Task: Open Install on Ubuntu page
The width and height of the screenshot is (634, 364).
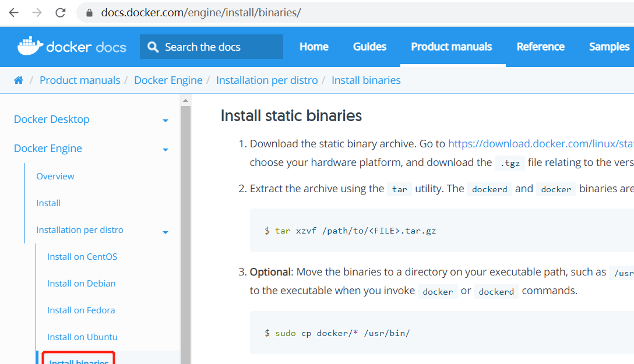Action: click(82, 337)
